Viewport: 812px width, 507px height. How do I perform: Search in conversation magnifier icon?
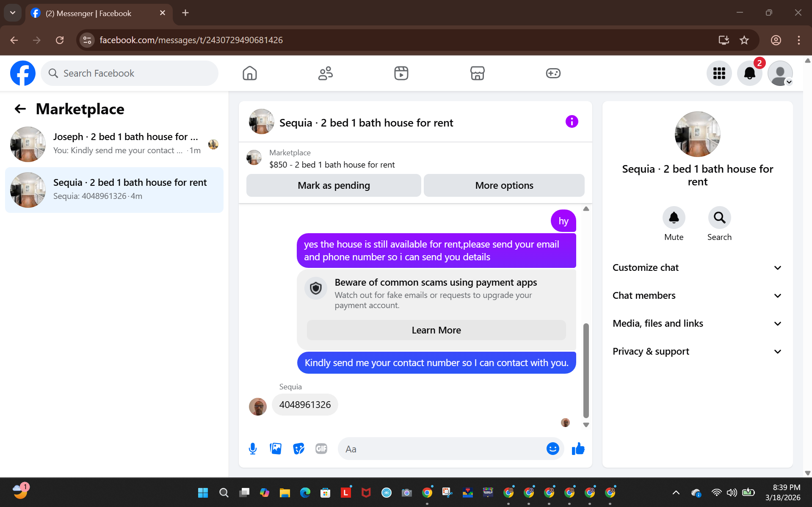tap(719, 218)
